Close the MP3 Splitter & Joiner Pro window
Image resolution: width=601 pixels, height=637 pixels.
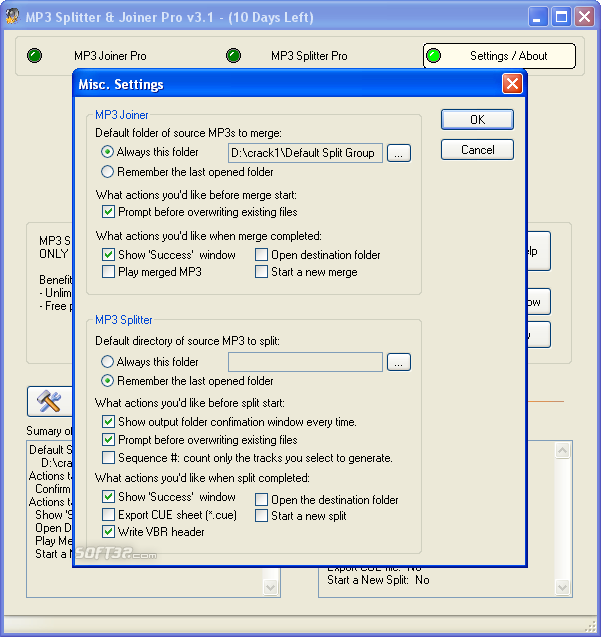585,17
